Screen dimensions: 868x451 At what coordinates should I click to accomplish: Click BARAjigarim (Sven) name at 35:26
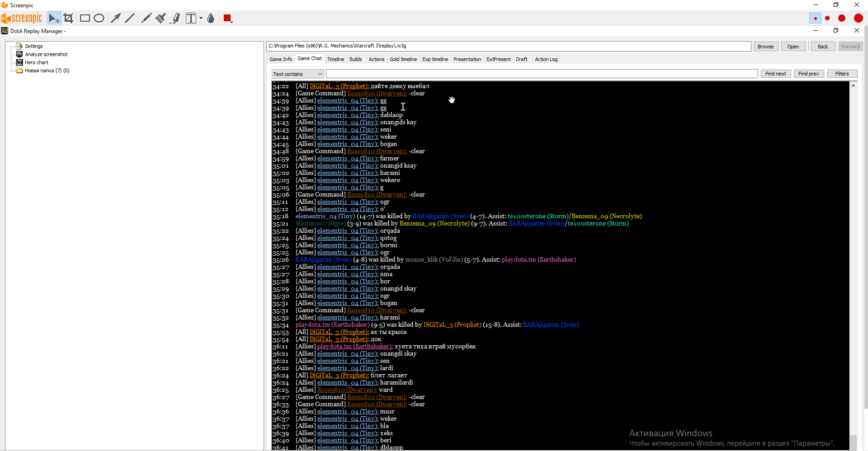[323, 259]
